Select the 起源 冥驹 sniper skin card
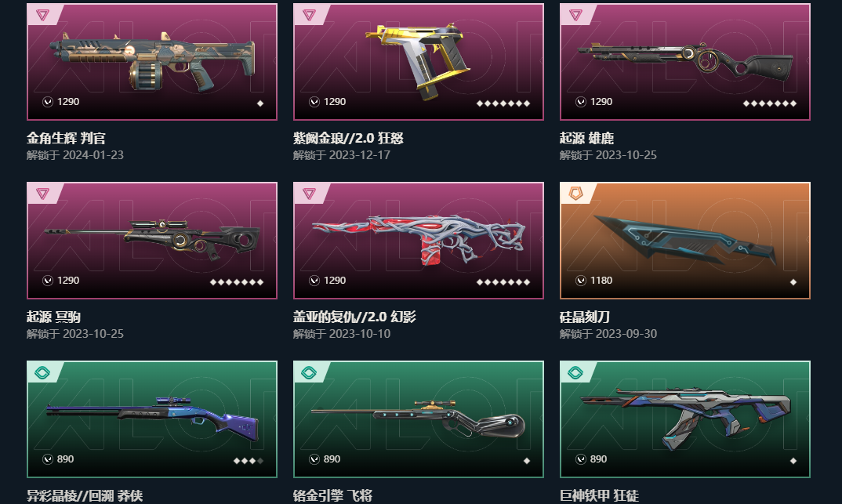This screenshot has height=504, width=842. tap(152, 241)
